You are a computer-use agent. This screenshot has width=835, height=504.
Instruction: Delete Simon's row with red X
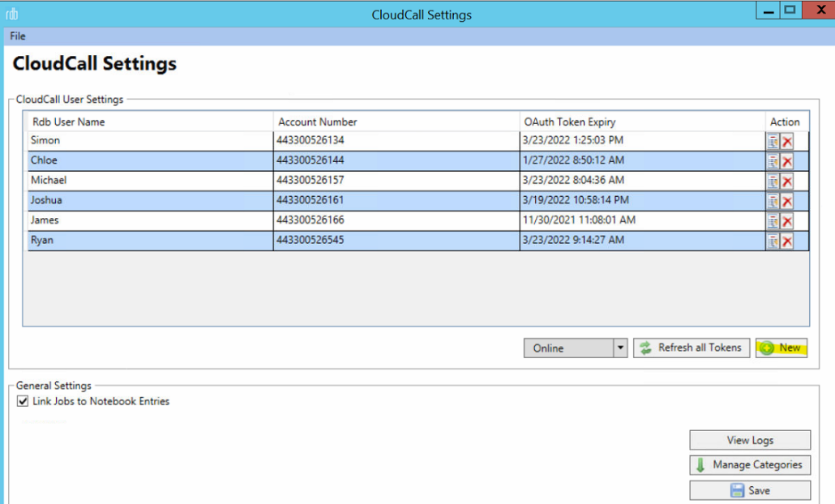coord(787,142)
